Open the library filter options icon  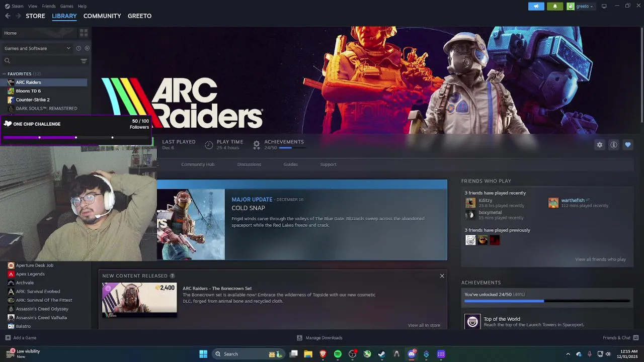tap(84, 61)
